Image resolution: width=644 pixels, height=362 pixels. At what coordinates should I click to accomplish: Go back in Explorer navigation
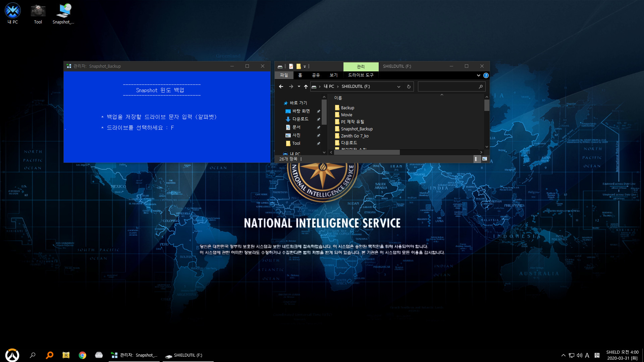point(281,86)
